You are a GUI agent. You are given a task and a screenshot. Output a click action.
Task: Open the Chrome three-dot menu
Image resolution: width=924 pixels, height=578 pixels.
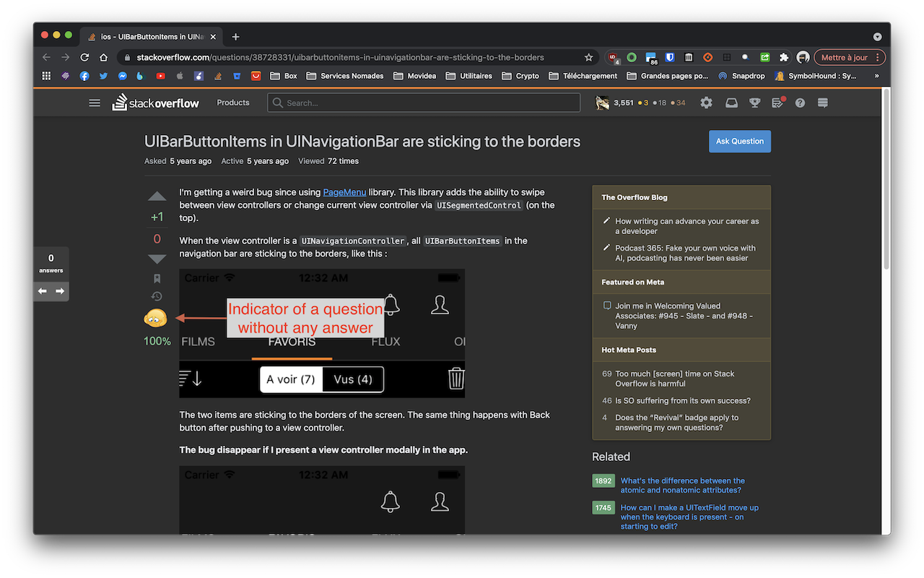coord(879,56)
